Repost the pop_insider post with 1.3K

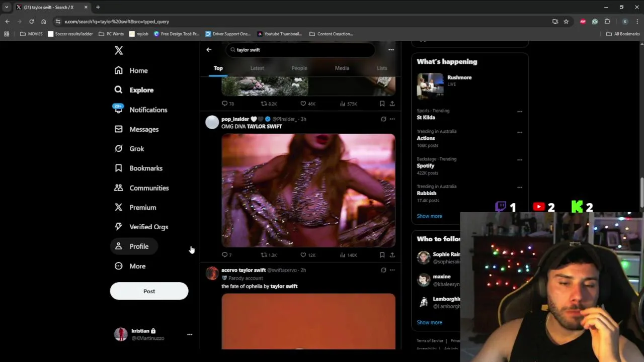[x=269, y=255]
